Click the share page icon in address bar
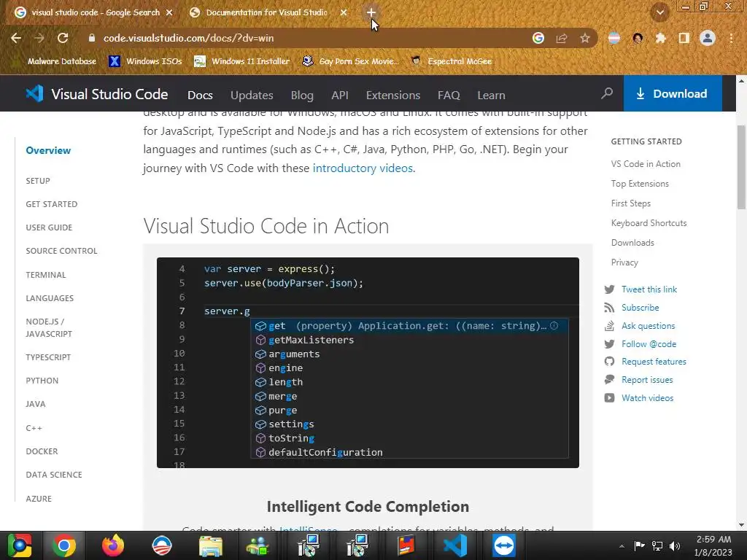The image size is (747, 560). coord(562,38)
